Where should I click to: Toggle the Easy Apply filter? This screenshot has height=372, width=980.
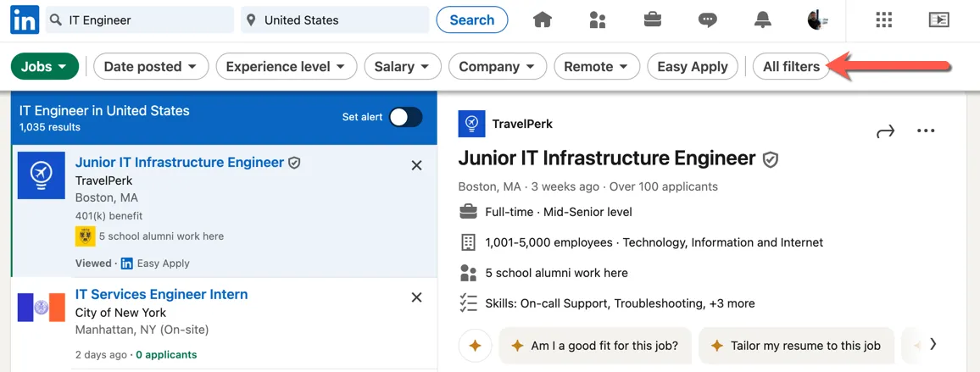(693, 66)
